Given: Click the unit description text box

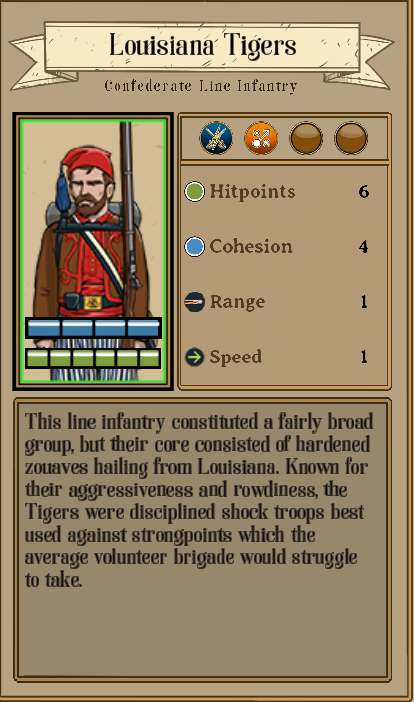Looking at the screenshot, I should [x=202, y=539].
